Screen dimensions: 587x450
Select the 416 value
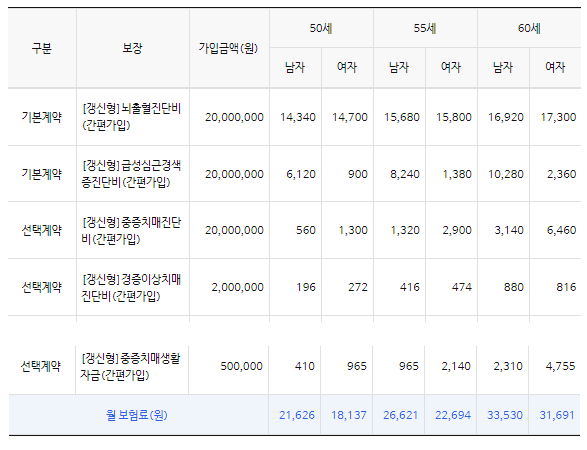[410, 287]
